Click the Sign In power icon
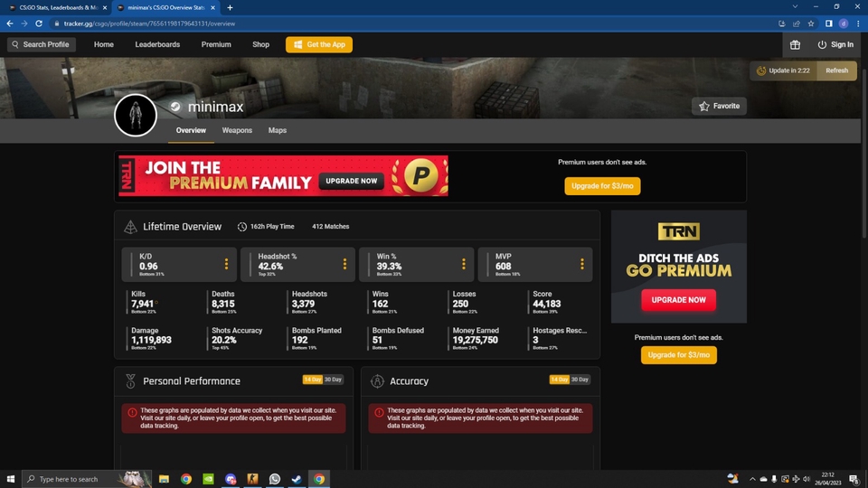 822,45
